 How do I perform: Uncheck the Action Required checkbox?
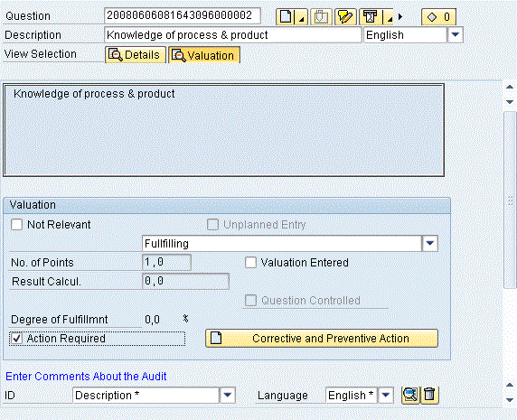16,339
